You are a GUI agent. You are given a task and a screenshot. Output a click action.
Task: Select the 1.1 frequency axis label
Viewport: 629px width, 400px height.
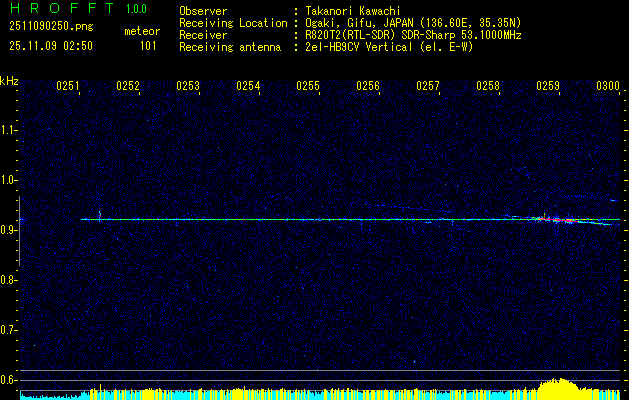click(9, 129)
